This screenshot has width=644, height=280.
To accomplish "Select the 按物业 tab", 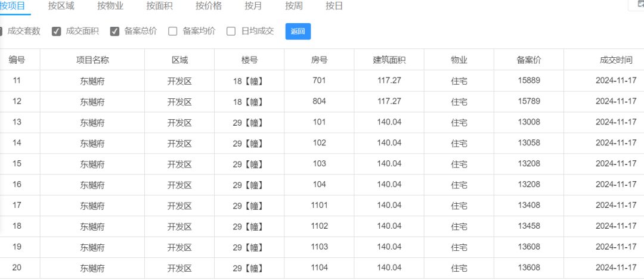I will tap(110, 6).
